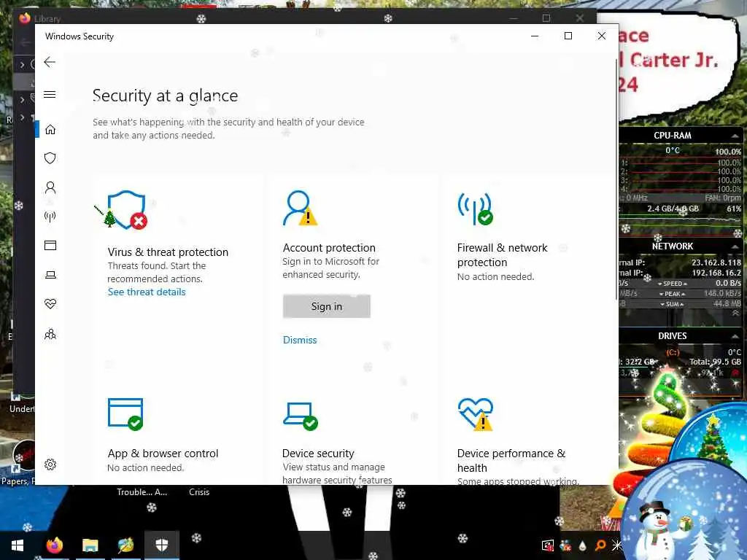The image size is (747, 560).
Task: Open the pencil-and-globe app on the taskbar
Action: [125, 545]
